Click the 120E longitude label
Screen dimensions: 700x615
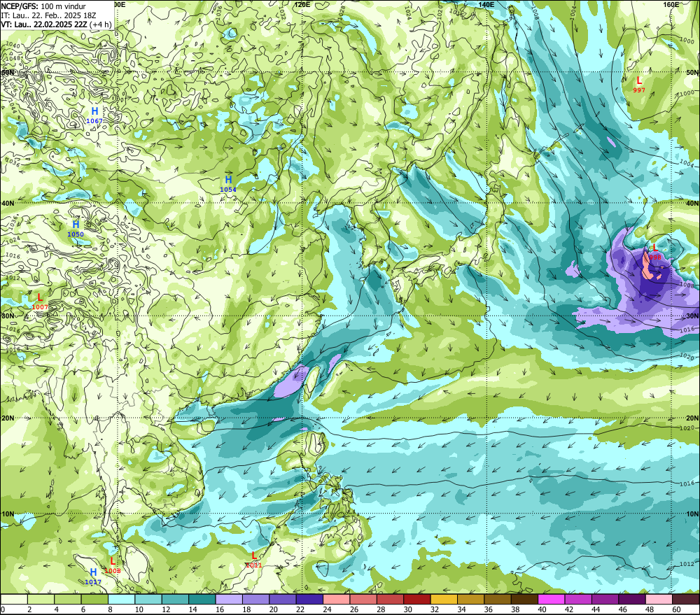pyautogui.click(x=302, y=4)
